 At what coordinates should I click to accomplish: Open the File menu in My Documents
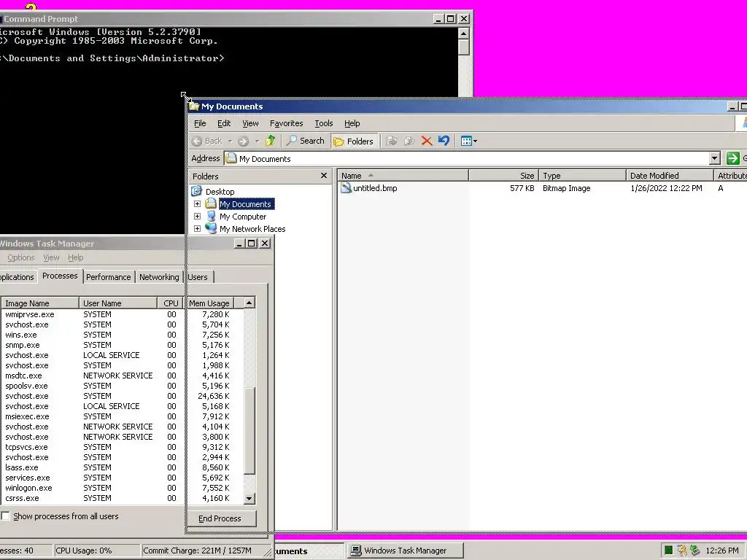coord(200,123)
